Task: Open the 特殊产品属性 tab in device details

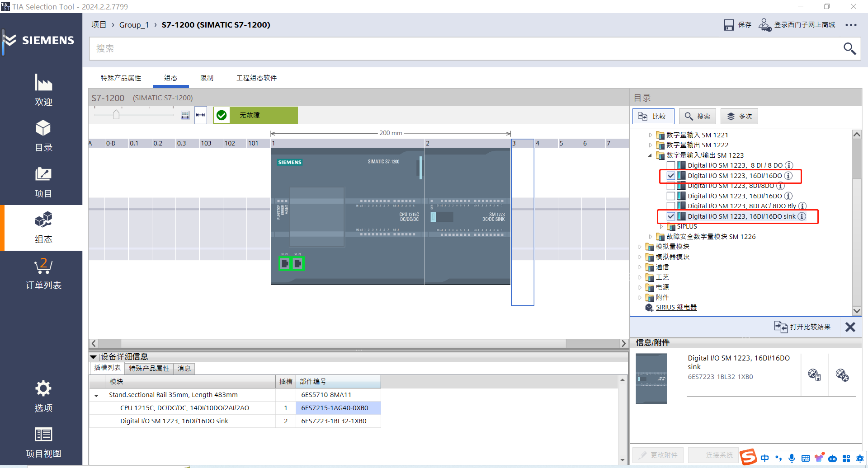Action: pyautogui.click(x=149, y=369)
